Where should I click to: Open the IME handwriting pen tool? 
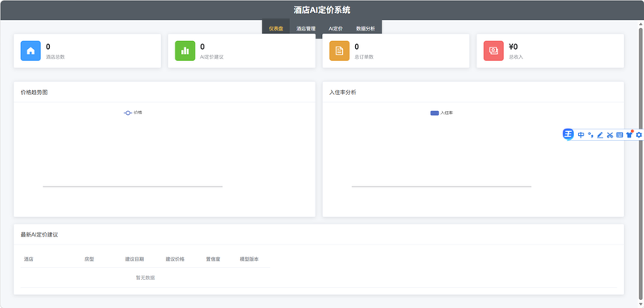[600, 135]
